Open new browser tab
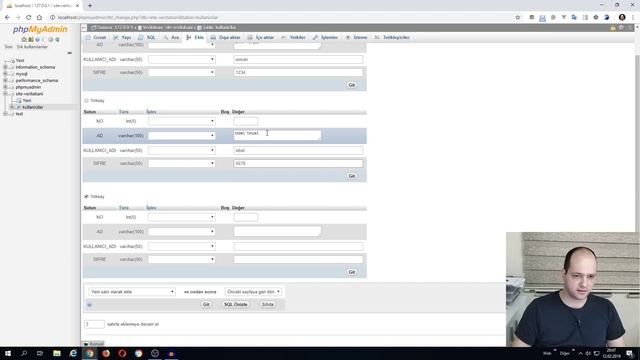 pyautogui.click(x=90, y=6)
